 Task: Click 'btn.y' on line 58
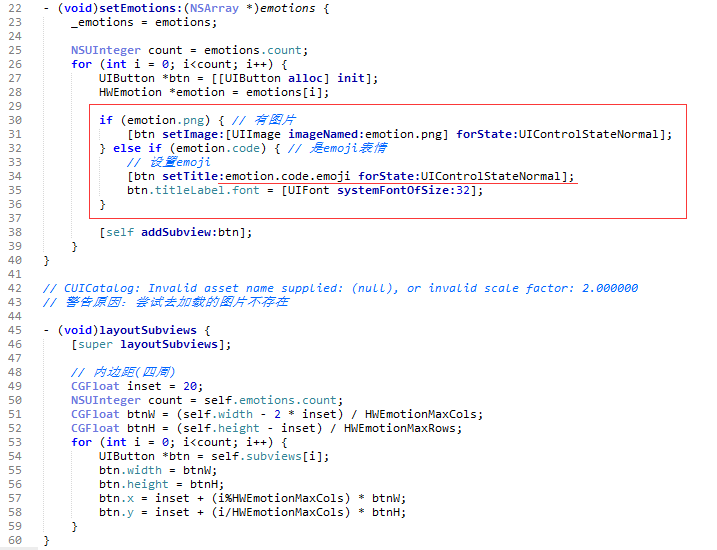click(x=116, y=513)
